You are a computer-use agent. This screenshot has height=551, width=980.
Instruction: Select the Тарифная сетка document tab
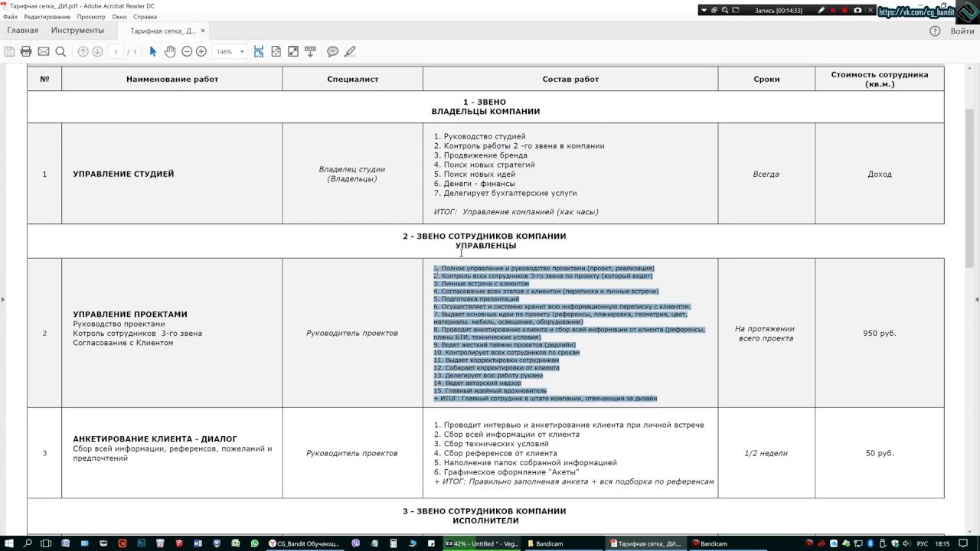click(x=163, y=31)
